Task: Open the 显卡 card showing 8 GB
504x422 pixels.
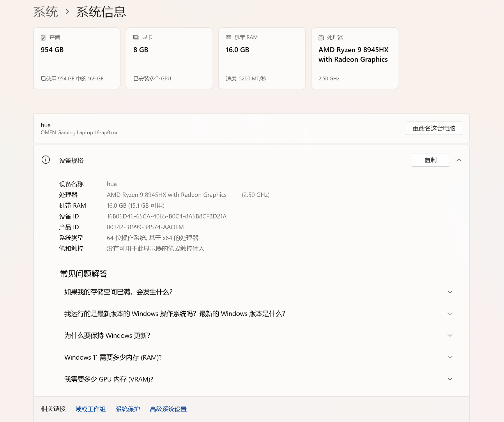Action: (169, 58)
